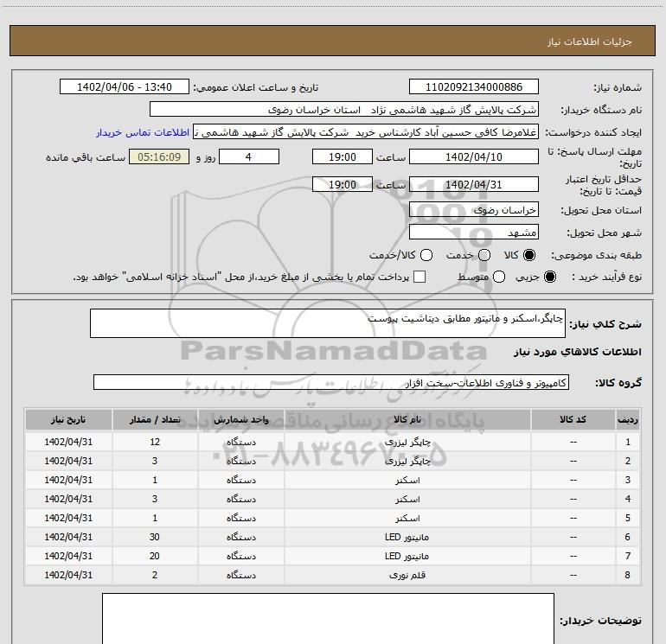666x644 pixels.
Task: Click the response deadline time 19:00 field
Action: click(x=343, y=156)
